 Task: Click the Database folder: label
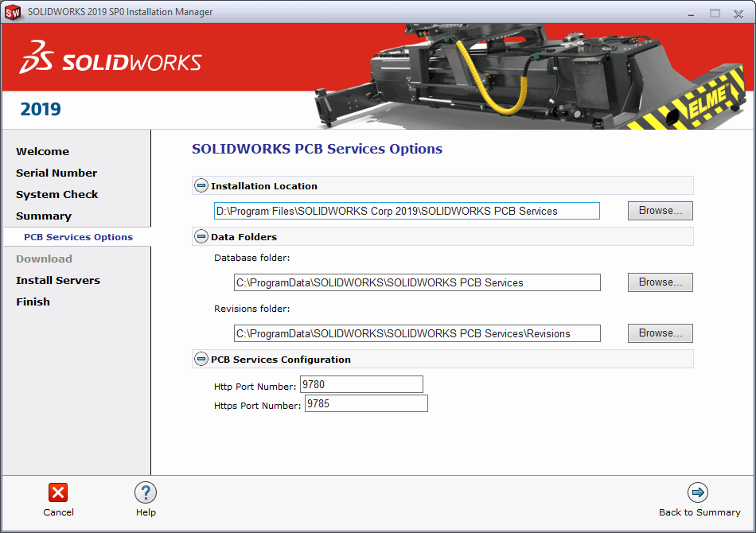[x=252, y=258]
